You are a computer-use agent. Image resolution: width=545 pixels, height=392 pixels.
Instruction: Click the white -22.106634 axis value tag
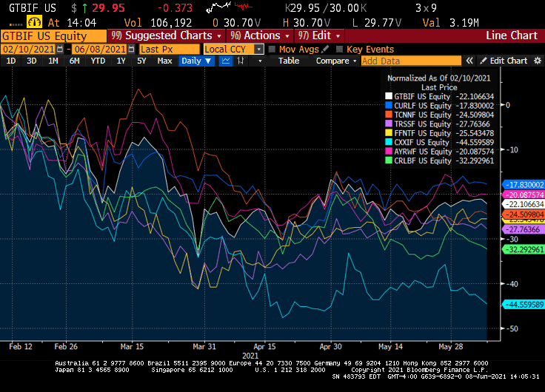[524, 204]
